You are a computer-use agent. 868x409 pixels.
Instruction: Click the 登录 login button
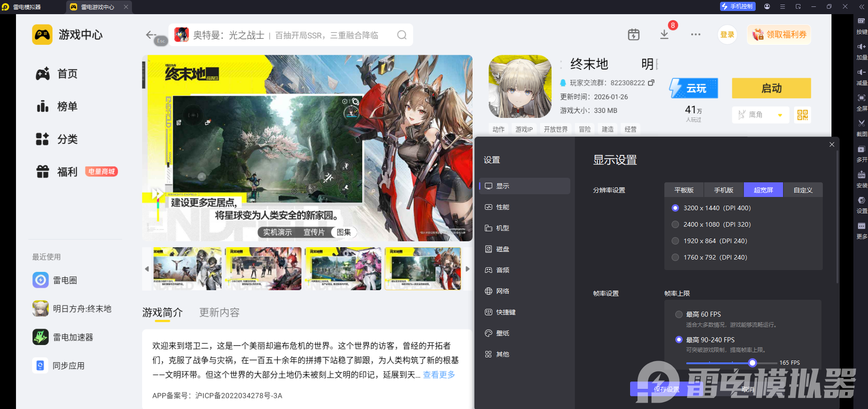coord(727,35)
